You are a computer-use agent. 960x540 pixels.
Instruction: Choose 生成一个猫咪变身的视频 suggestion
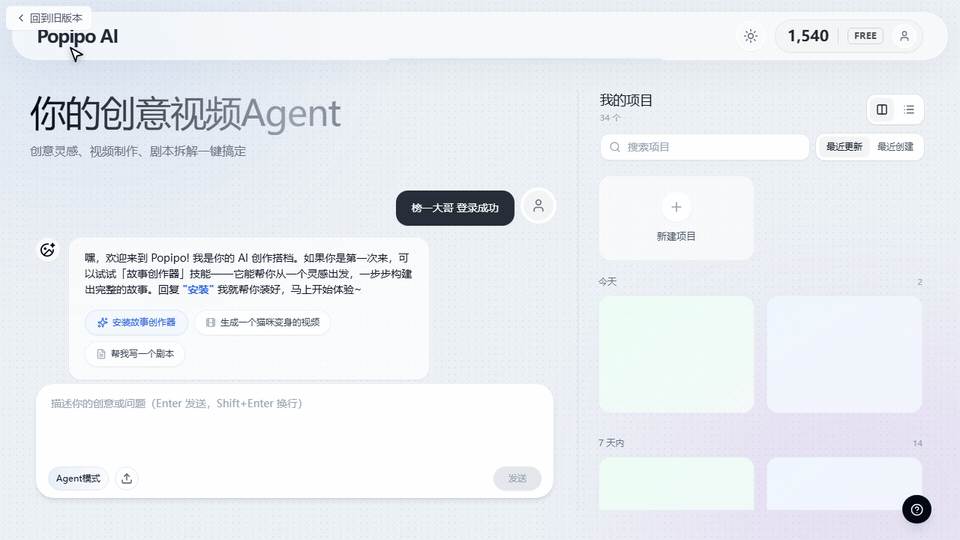(x=262, y=323)
